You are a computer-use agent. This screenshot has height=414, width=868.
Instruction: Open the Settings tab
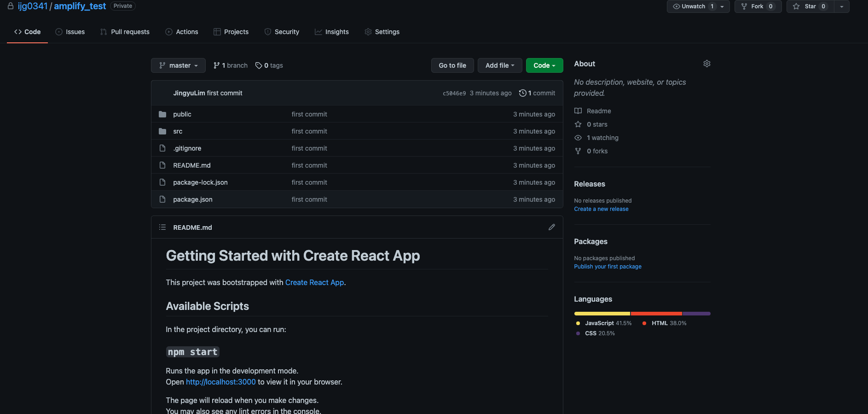click(x=382, y=32)
